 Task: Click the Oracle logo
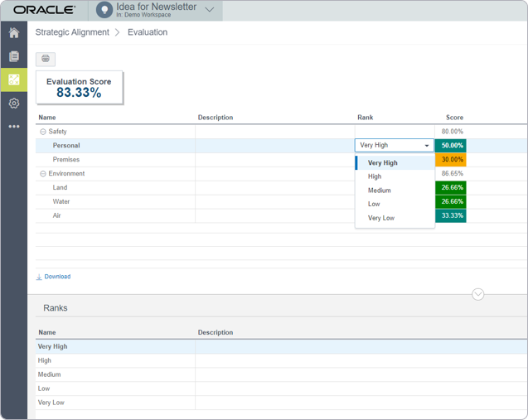(44, 10)
